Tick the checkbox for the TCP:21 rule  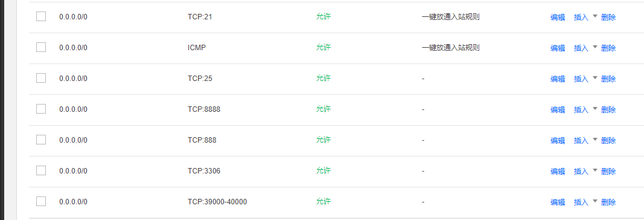click(x=41, y=16)
